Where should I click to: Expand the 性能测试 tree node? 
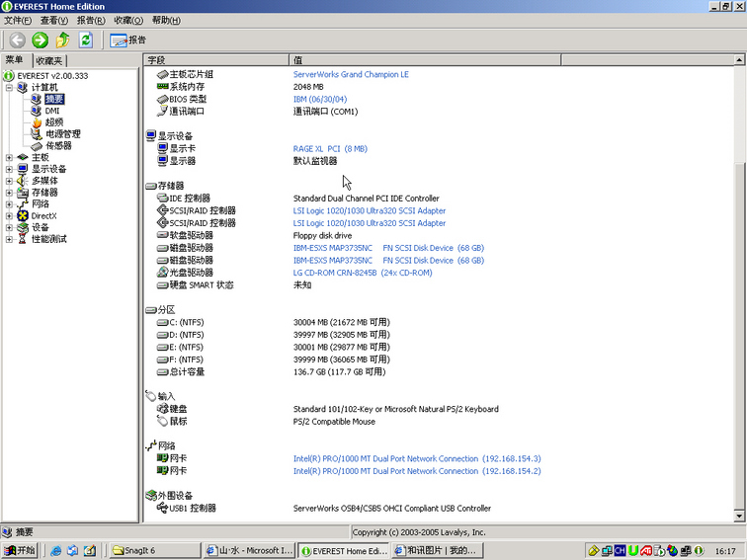[x=9, y=239]
